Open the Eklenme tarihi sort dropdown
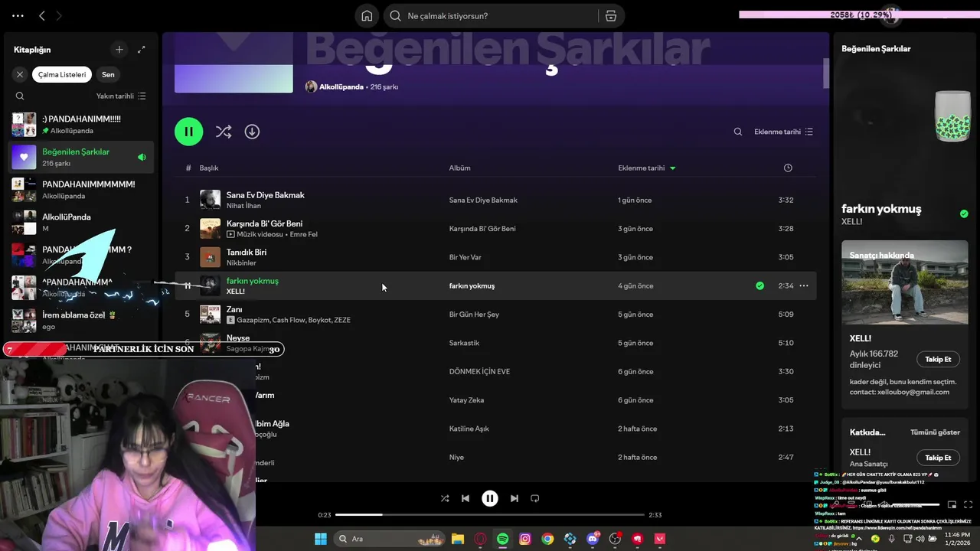Viewport: 980px width, 551px height. point(783,132)
